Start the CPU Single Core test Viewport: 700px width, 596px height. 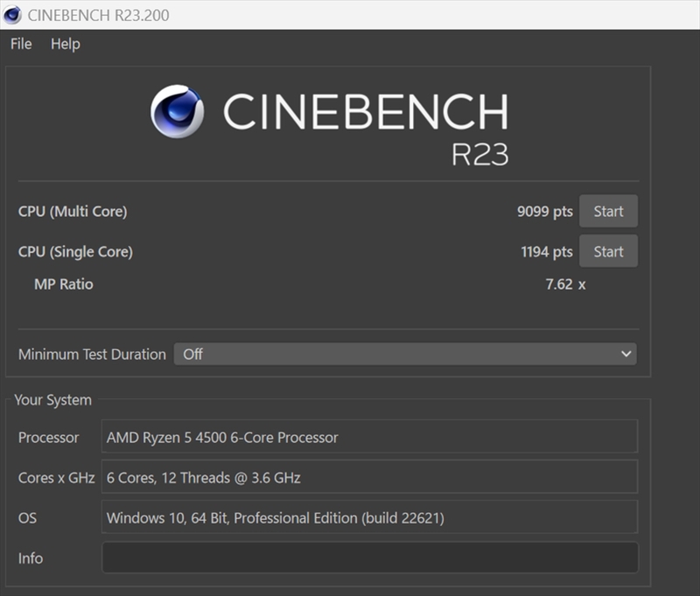click(x=608, y=251)
